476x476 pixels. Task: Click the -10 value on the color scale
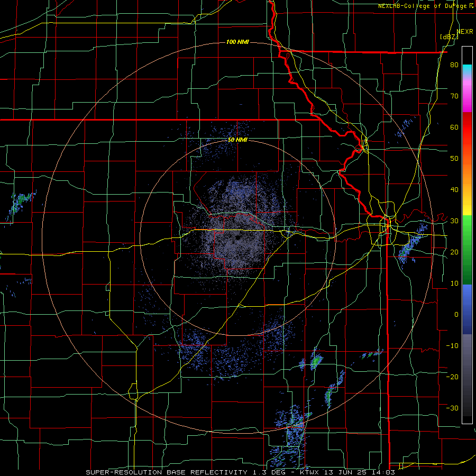tap(452, 345)
